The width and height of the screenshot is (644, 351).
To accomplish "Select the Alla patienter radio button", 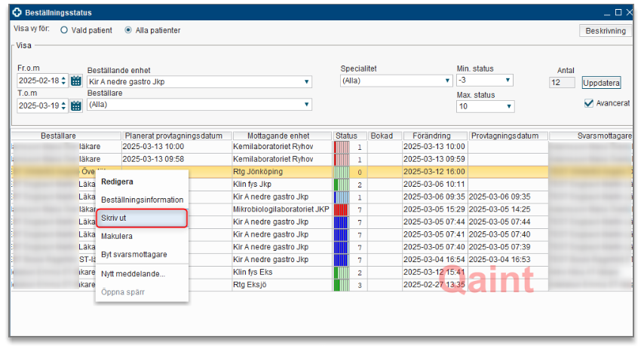I will point(128,31).
